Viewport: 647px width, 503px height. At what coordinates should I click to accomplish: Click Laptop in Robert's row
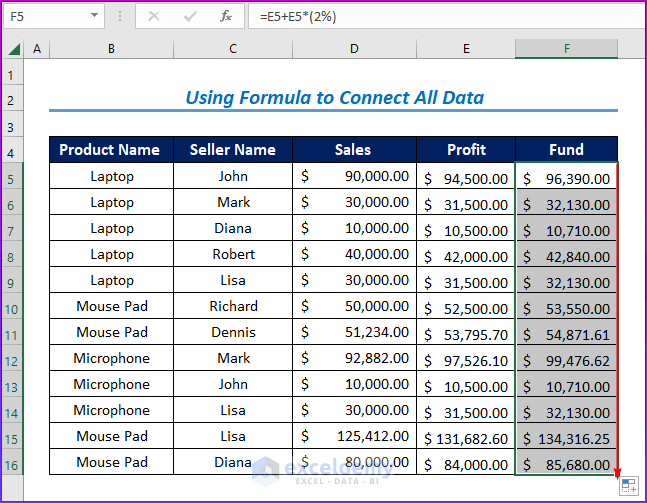pyautogui.click(x=111, y=254)
